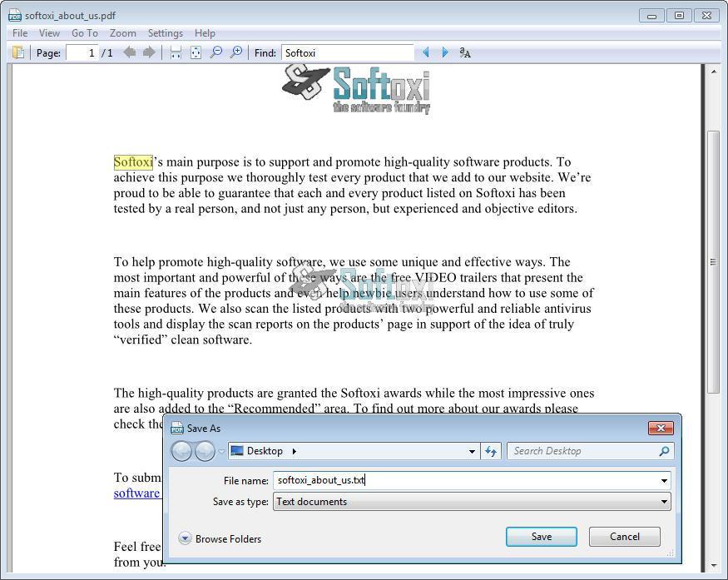Click the PDF icon in title bar
728x580 pixels.
(15, 16)
